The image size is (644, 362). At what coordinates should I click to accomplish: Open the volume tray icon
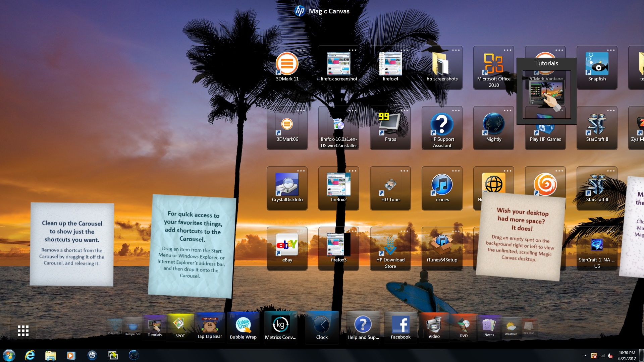[610, 356]
